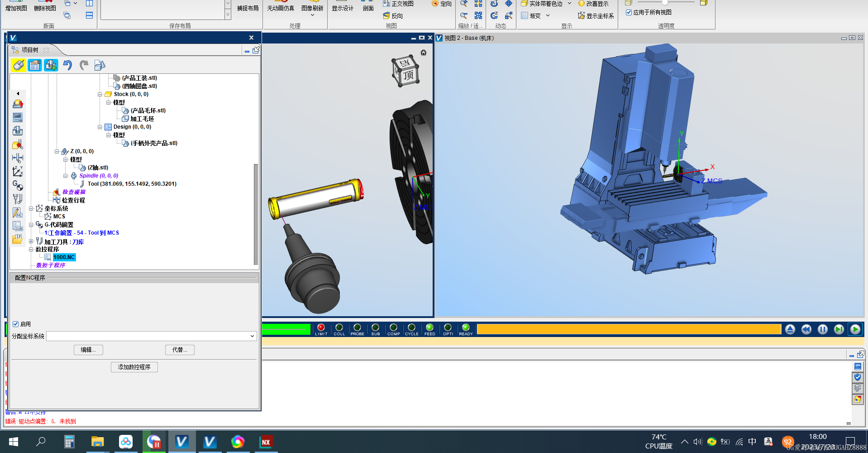Open the 分配坐标系统 dropdown
Viewport: 868px width, 453px height.
(x=252, y=336)
